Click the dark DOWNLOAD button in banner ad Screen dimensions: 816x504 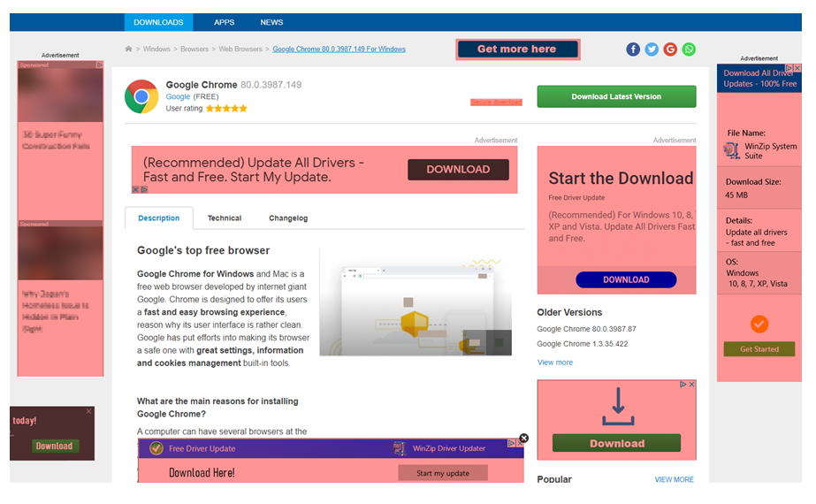(459, 170)
